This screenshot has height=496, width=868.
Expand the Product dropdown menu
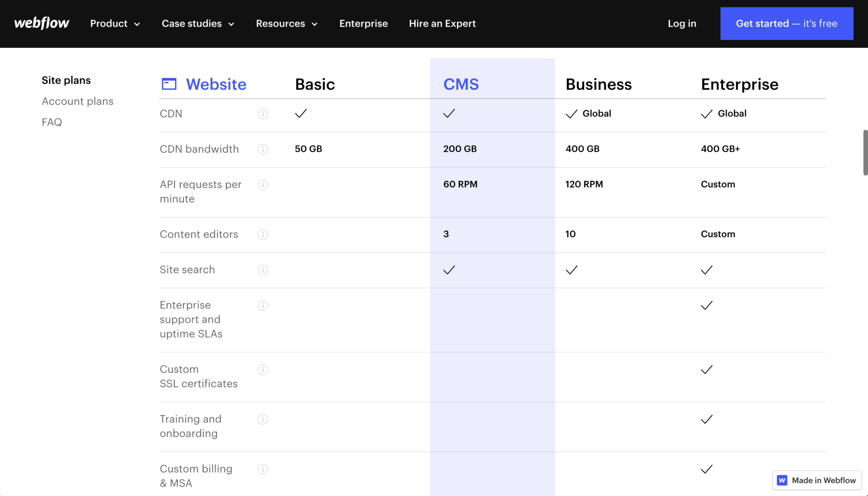click(115, 24)
